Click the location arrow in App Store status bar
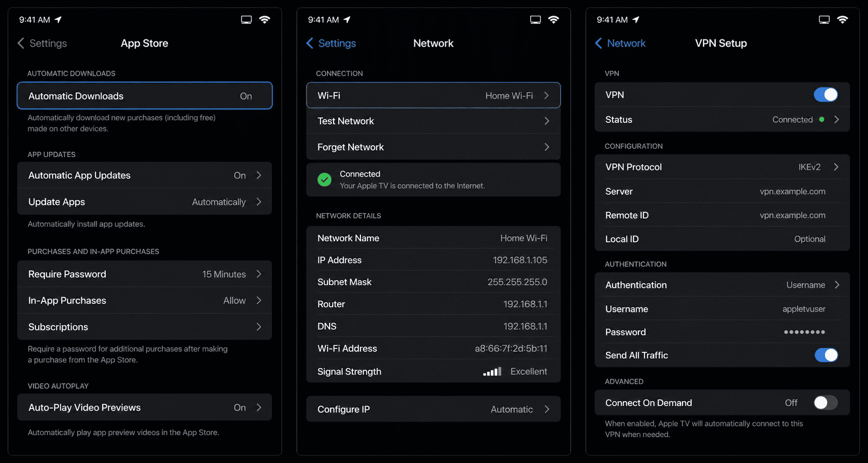 [x=58, y=20]
